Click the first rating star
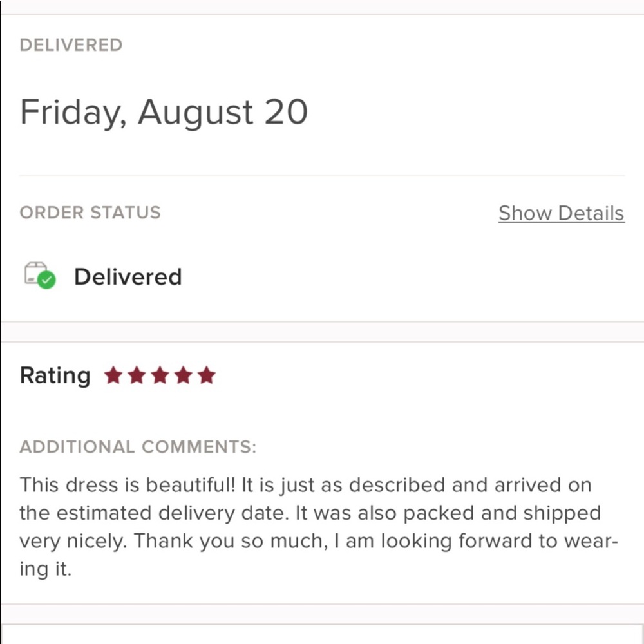644x644 pixels. 113,375
